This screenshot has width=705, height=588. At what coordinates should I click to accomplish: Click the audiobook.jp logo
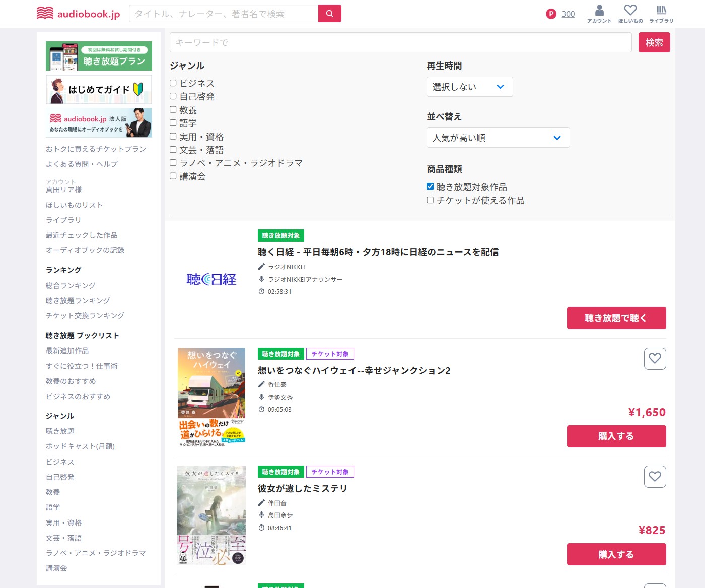[79, 14]
